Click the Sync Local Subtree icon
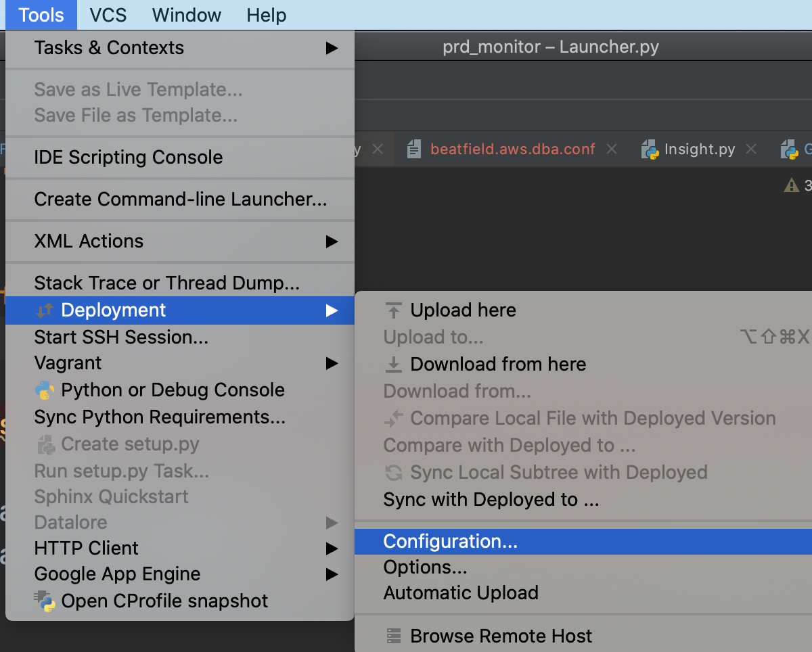812x652 pixels. click(393, 473)
